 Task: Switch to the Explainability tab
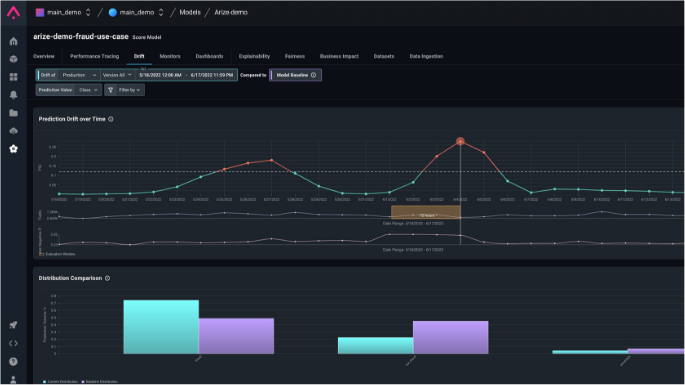[x=254, y=56]
